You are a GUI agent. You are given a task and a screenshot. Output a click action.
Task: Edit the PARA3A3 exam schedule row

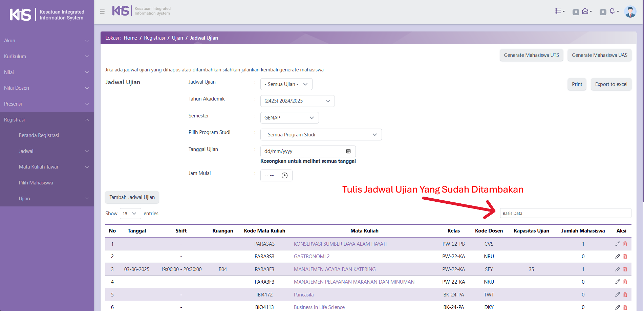click(618, 244)
